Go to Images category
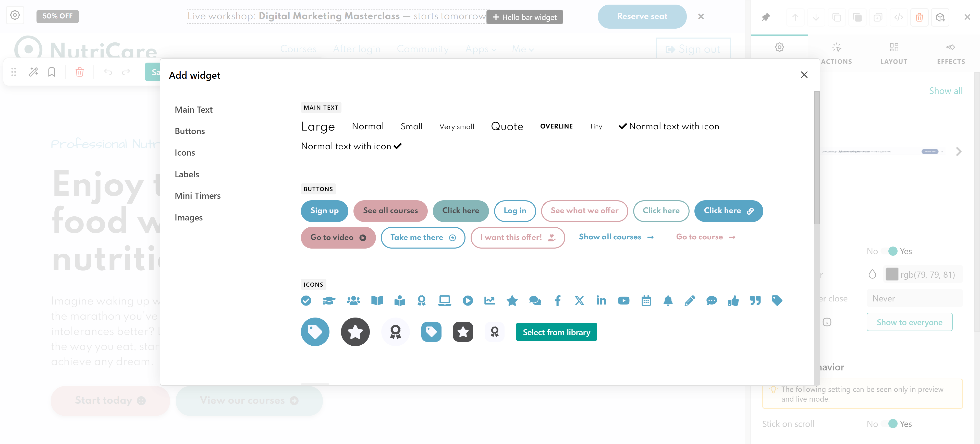Image resolution: width=980 pixels, height=444 pixels. (189, 217)
